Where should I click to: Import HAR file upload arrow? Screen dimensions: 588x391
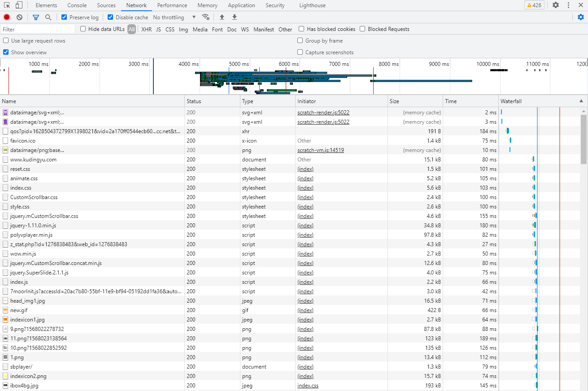click(x=222, y=17)
